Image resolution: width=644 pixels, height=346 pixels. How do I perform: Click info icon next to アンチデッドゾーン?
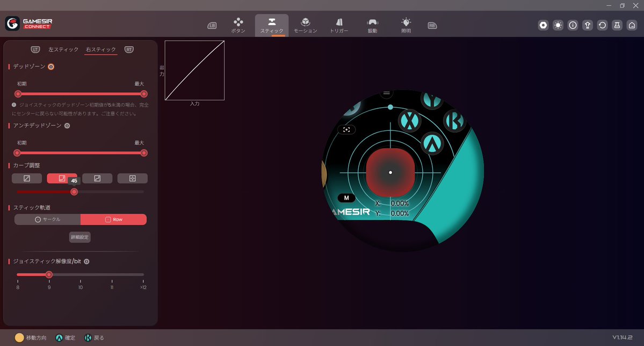pos(67,126)
